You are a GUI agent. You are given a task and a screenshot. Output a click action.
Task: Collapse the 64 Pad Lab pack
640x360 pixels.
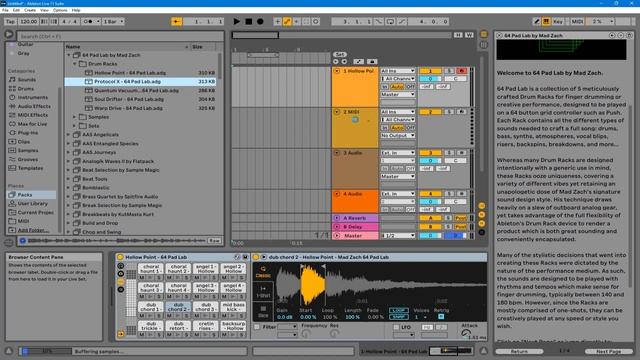pos(69,55)
